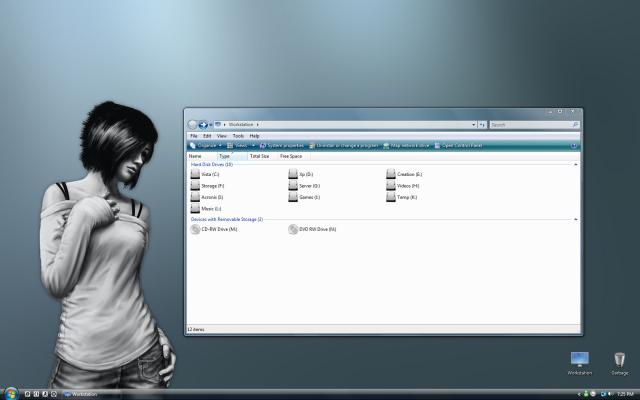Click the computer icon in the address bar
The width and height of the screenshot is (640, 400).
tap(218, 124)
